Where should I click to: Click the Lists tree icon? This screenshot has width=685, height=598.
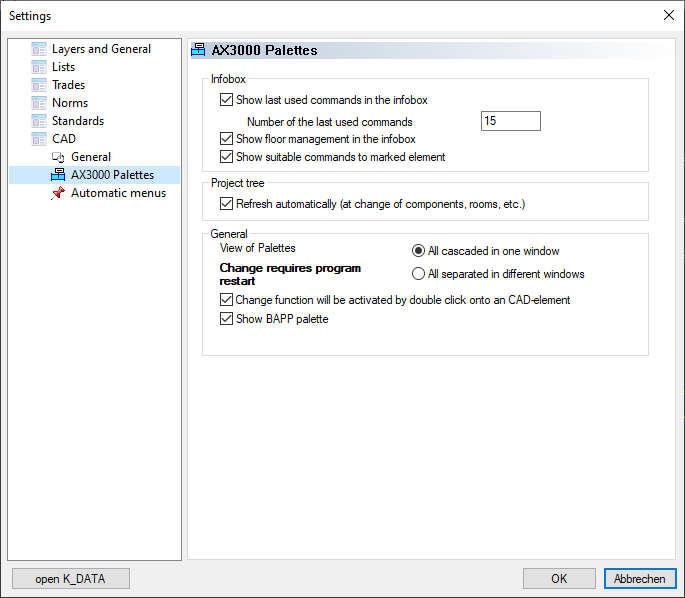coord(39,67)
